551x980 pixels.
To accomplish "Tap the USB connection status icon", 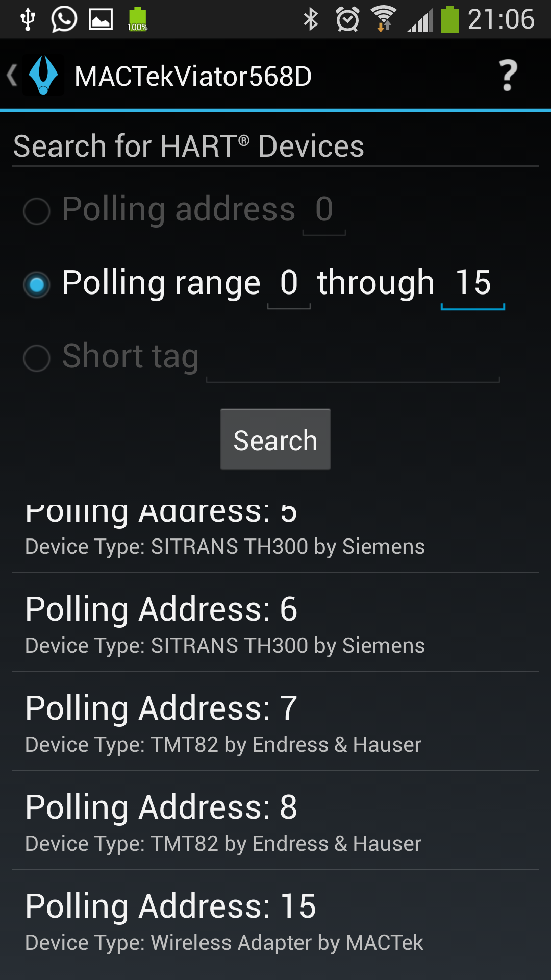I will [28, 19].
